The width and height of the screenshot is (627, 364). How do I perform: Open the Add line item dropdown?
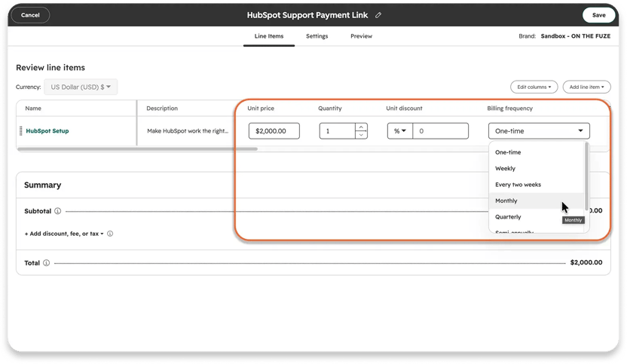point(586,87)
